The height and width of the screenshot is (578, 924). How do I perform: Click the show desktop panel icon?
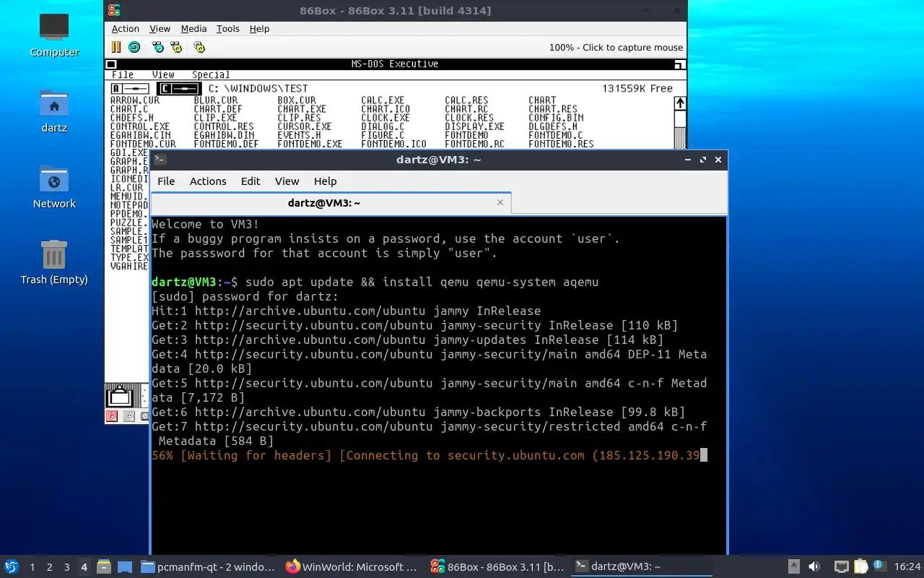125,566
